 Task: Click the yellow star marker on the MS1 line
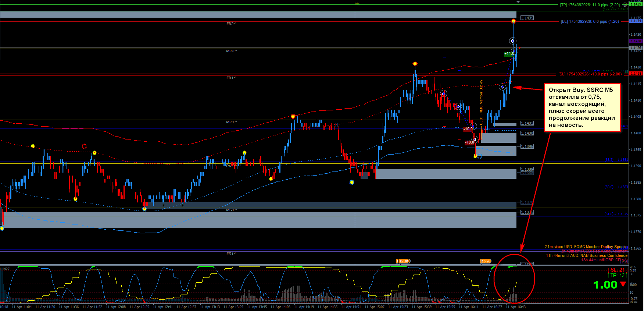(x=144, y=209)
